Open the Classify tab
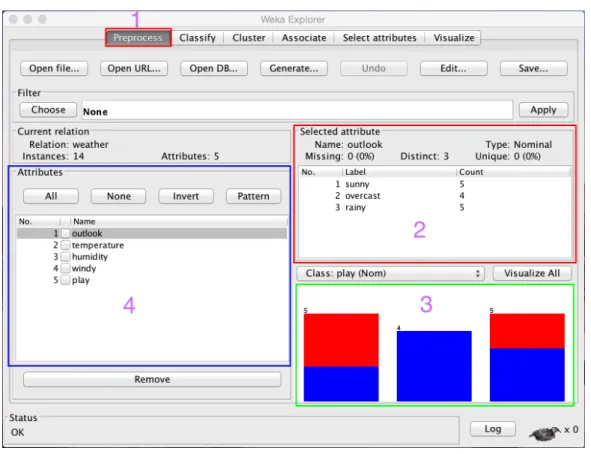591x454 pixels. click(x=198, y=38)
